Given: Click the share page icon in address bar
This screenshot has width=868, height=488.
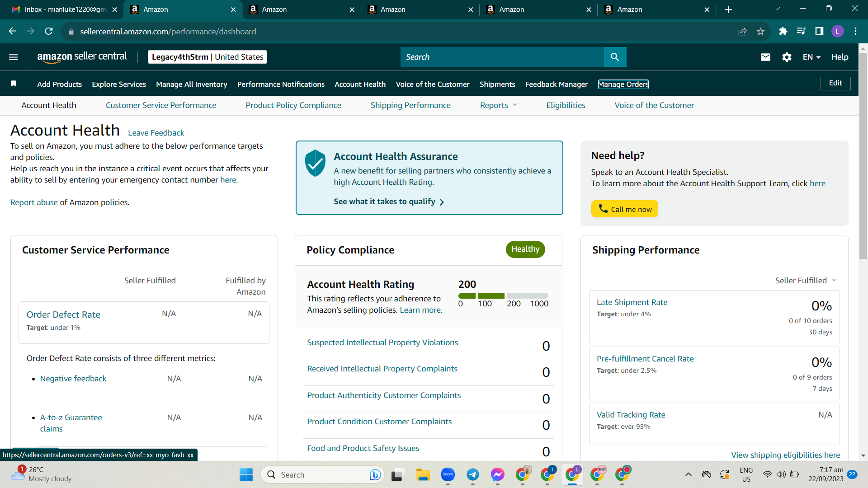Looking at the screenshot, I should [x=742, y=31].
